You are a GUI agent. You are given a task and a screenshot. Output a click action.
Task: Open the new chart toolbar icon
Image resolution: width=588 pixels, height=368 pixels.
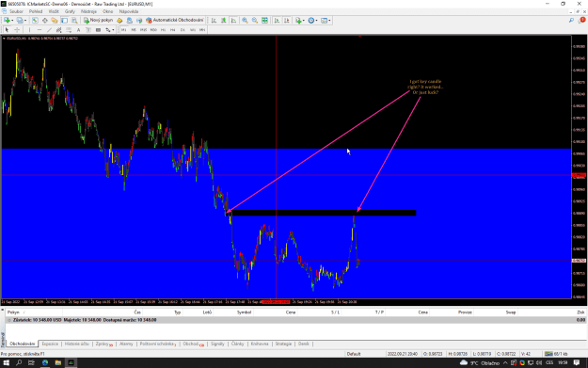click(x=7, y=21)
